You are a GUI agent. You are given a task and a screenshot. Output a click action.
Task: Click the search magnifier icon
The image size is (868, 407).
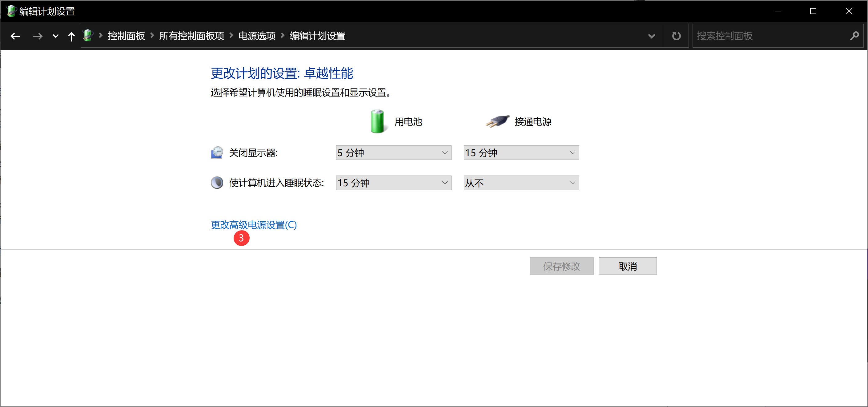[854, 36]
